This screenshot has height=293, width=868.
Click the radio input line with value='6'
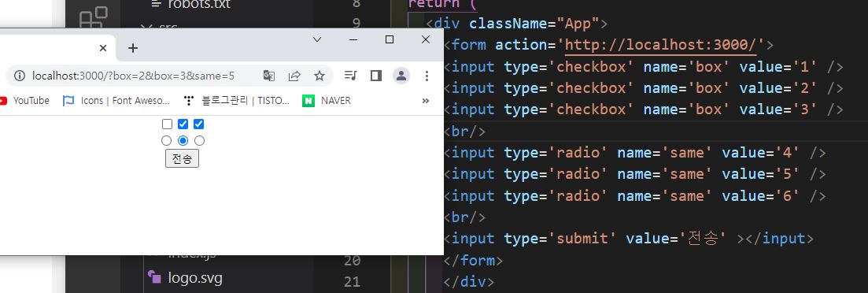click(x=634, y=195)
